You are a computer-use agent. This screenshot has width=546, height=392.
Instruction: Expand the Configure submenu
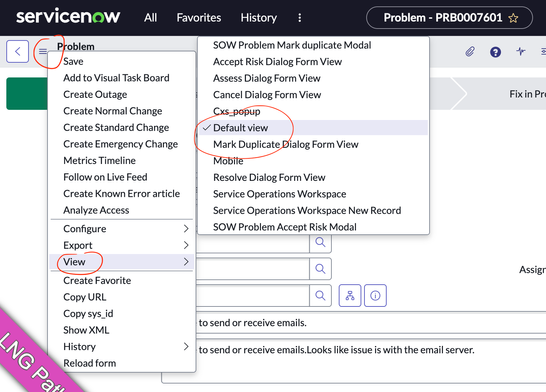122,229
